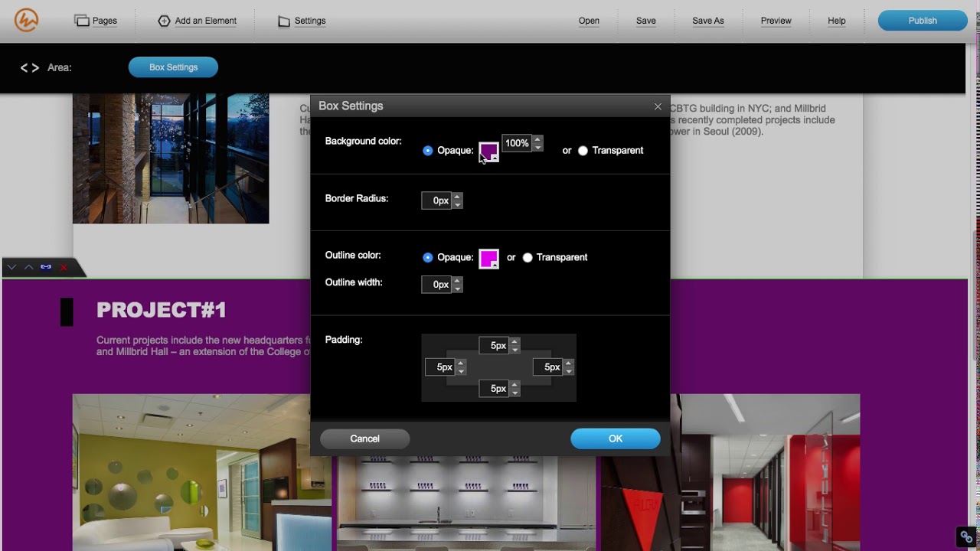Click the orange Webydo logo icon
This screenshot has width=980, height=551.
pyautogui.click(x=26, y=21)
